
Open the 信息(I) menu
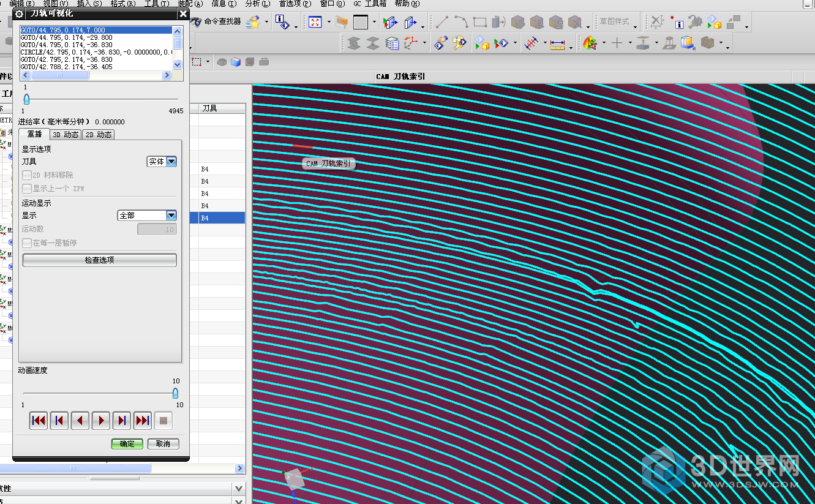[223, 4]
